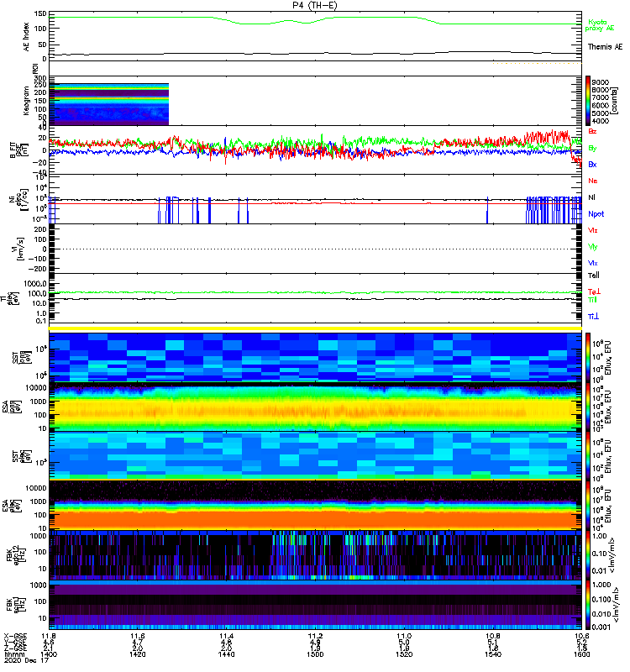
Task: Select the green By legend label
Action: point(593,148)
